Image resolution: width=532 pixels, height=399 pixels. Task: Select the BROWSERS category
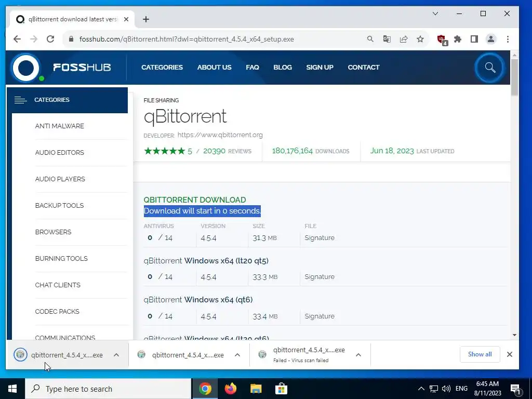pos(54,232)
